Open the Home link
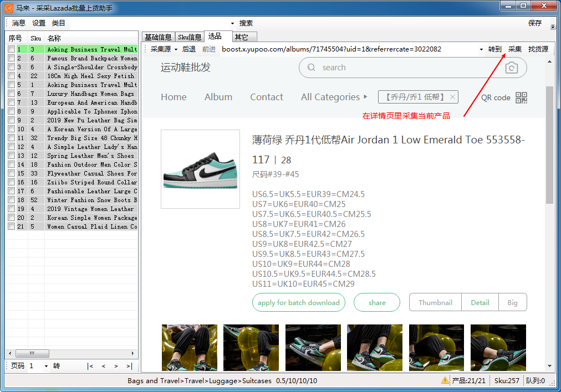The width and height of the screenshot is (561, 392). [x=174, y=97]
